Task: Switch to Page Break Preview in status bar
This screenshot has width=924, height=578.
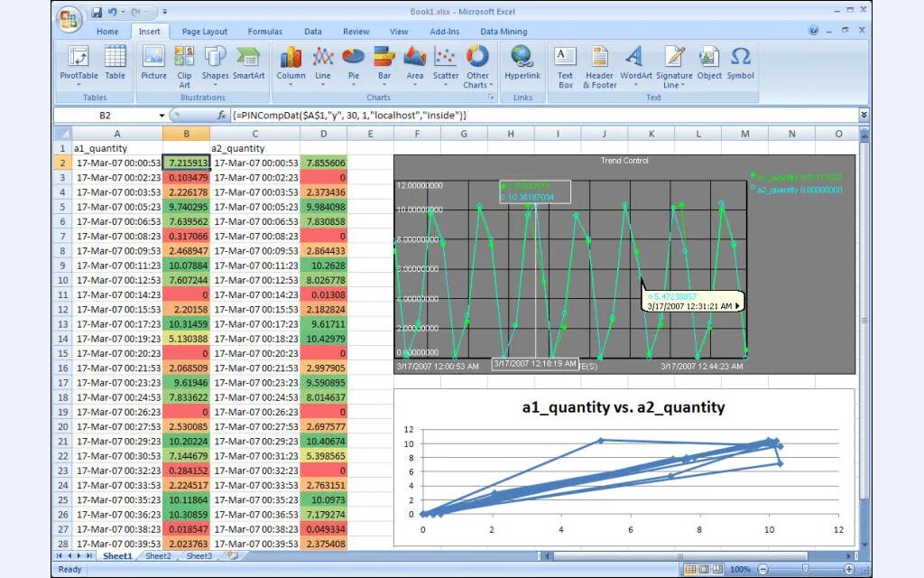Action: click(717, 569)
